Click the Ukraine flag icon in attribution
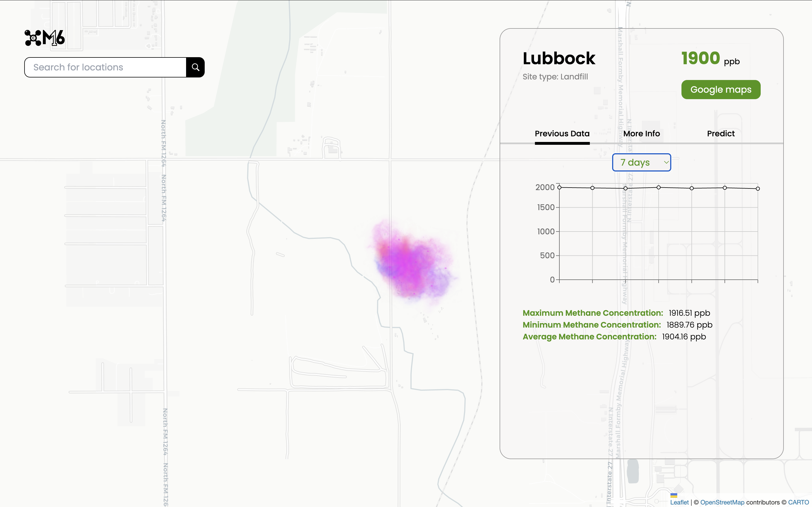The image size is (812, 507). (673, 495)
